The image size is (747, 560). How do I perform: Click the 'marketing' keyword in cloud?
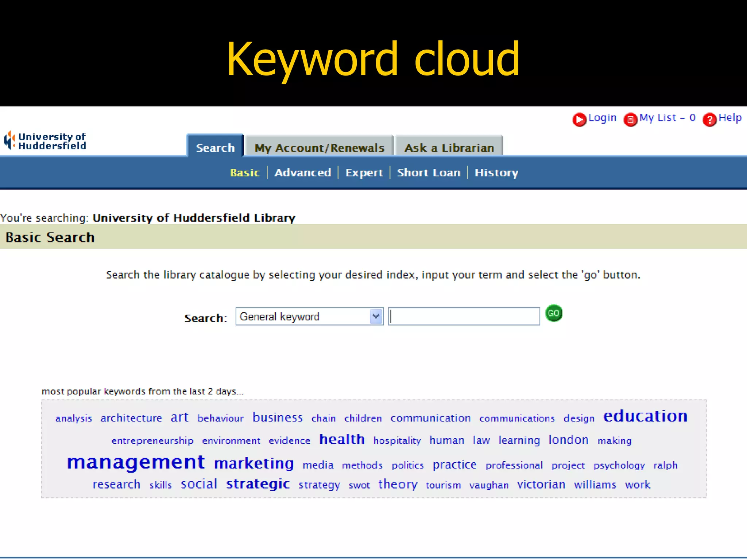tap(254, 464)
